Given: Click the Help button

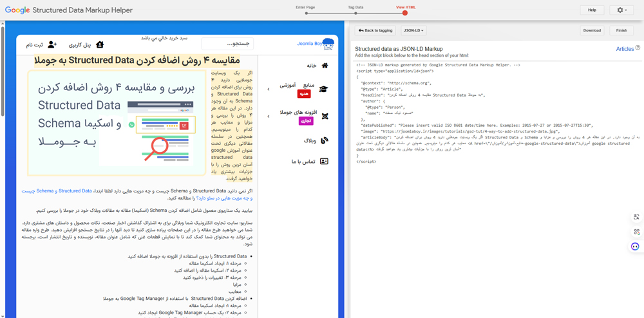Looking at the screenshot, I should [x=592, y=10].
